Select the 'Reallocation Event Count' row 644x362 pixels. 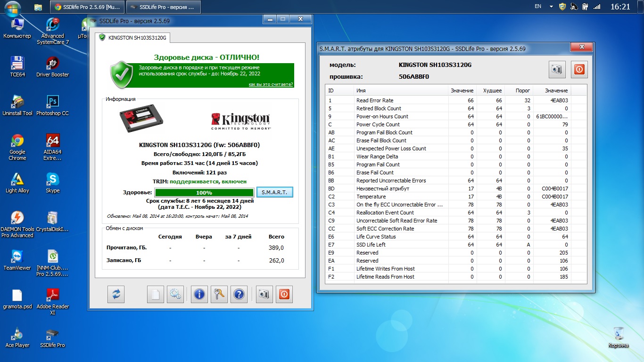pyautogui.click(x=456, y=213)
